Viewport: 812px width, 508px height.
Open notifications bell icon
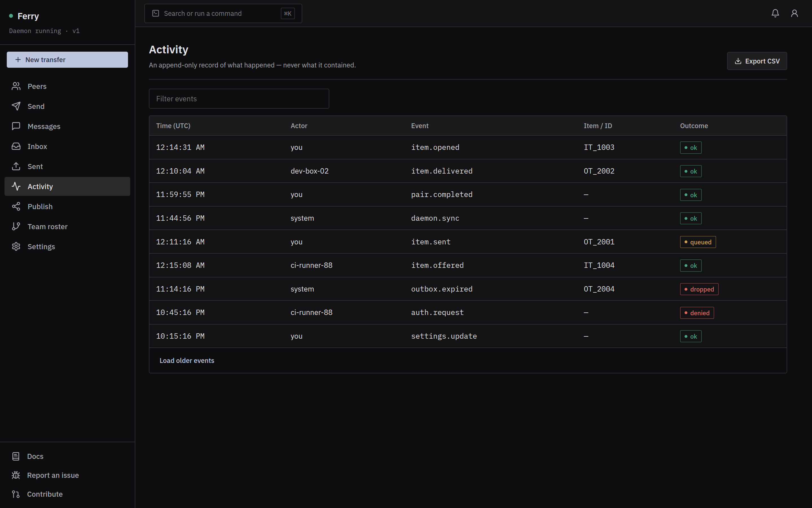[775, 14]
